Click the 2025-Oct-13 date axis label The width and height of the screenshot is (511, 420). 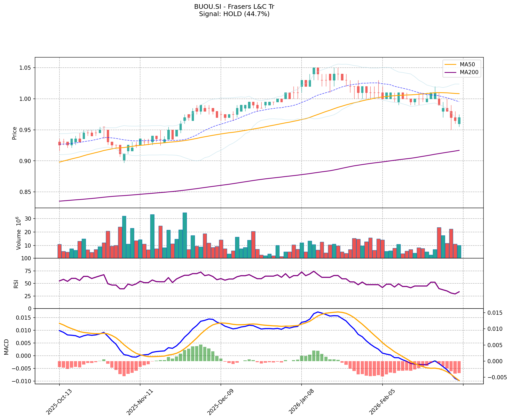pyautogui.click(x=59, y=402)
